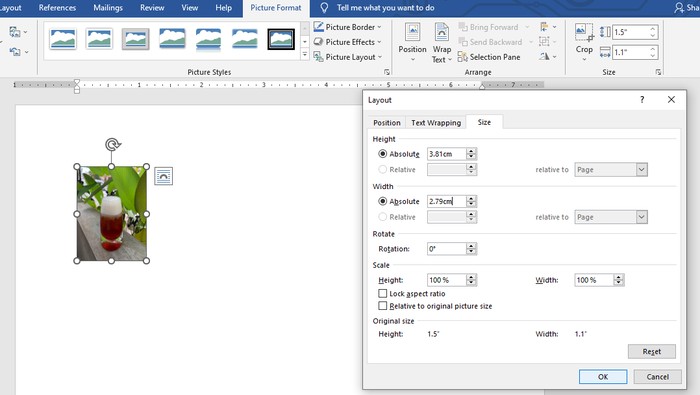Open Picture Layout menu
Viewport: 700px width, 395px height.
pos(347,57)
